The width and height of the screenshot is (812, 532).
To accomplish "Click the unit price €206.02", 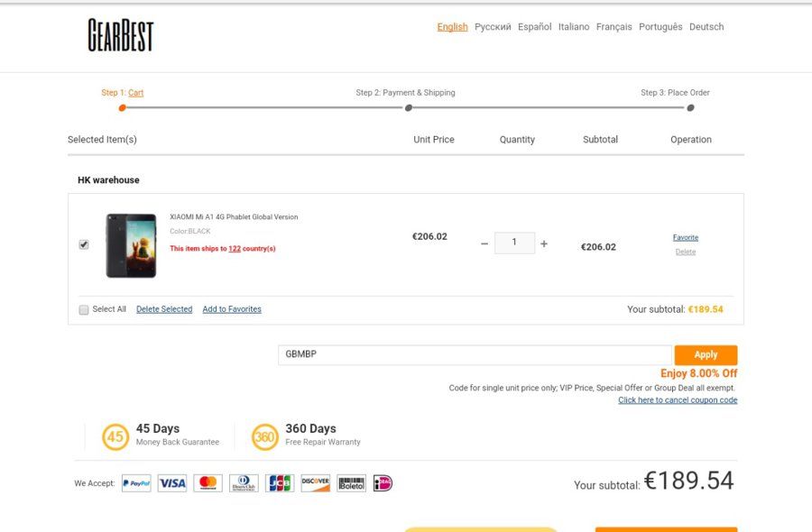I will click(x=429, y=236).
